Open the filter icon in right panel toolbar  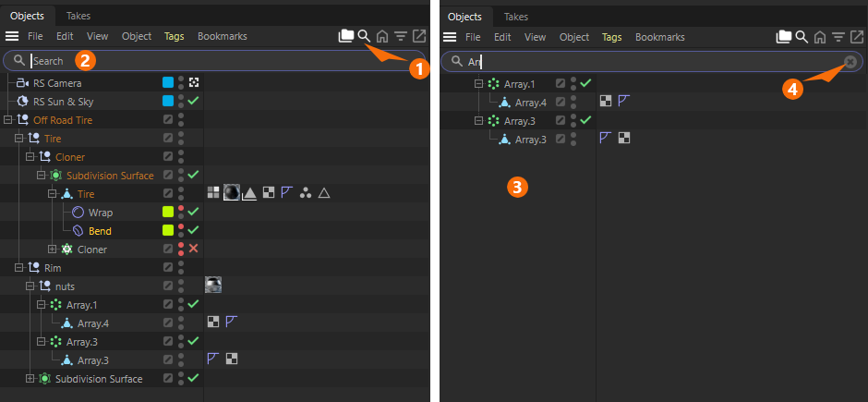(838, 37)
